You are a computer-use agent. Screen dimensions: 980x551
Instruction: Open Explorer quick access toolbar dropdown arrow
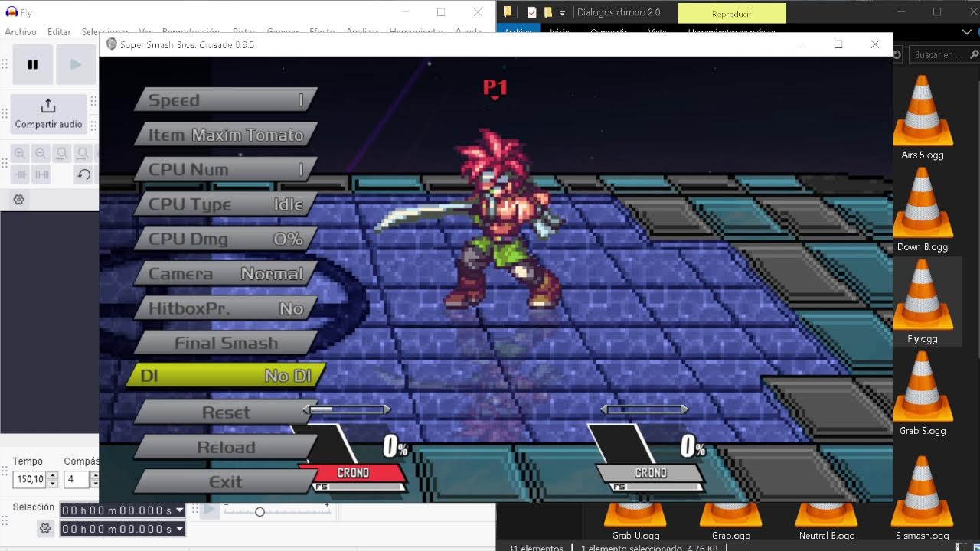[563, 13]
